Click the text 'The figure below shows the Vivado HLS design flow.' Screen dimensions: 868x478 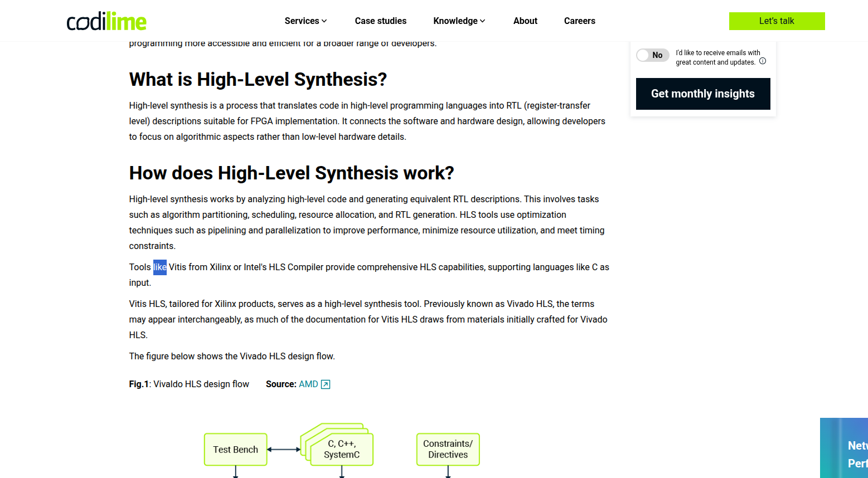(x=232, y=356)
